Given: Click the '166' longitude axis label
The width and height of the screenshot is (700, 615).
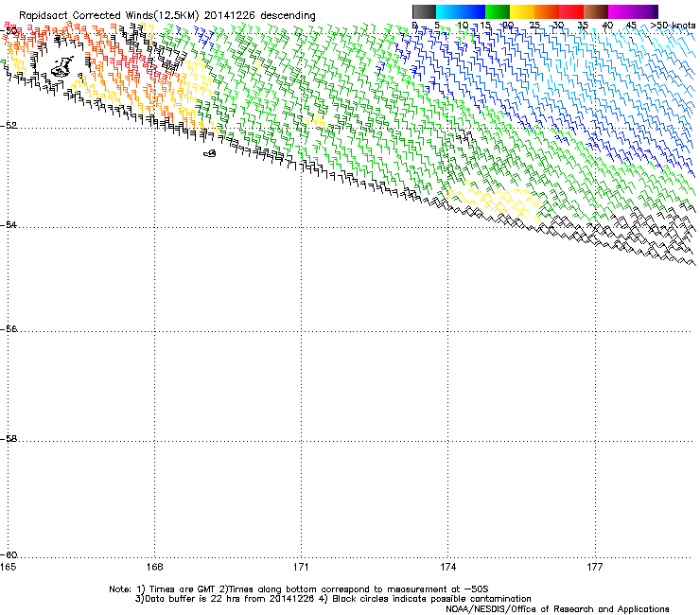Looking at the screenshot, I should 154,567.
